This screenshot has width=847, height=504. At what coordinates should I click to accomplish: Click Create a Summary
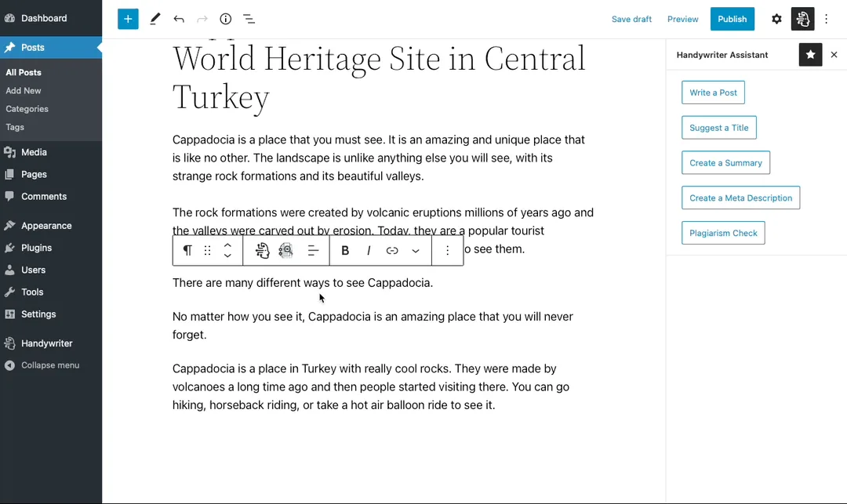click(725, 162)
